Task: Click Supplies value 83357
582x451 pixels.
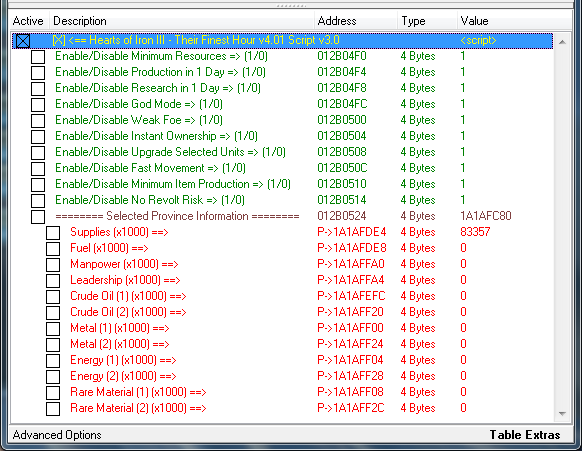Action: coord(475,232)
